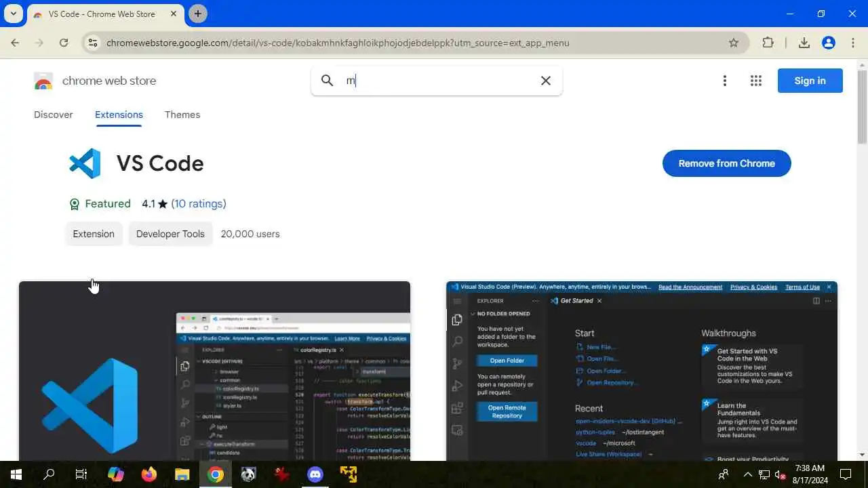868x488 pixels.
Task: Click the muted volume tray icon
Action: pyautogui.click(x=781, y=474)
